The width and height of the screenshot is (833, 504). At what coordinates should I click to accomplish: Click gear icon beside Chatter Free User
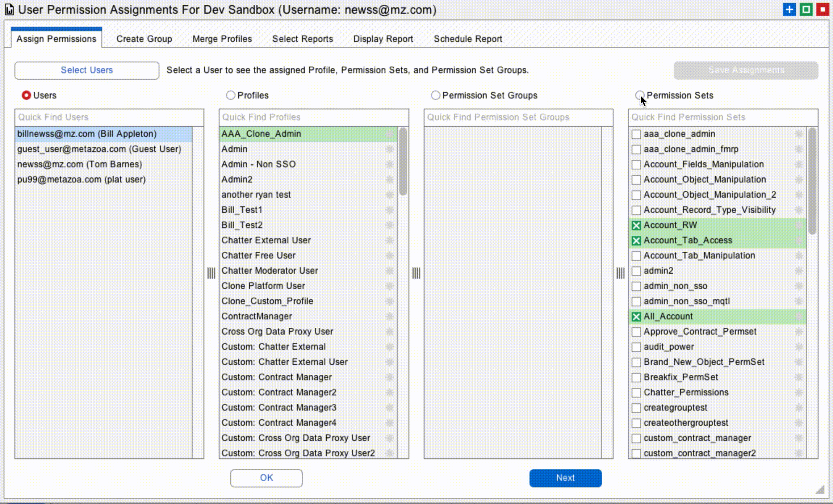[389, 256]
